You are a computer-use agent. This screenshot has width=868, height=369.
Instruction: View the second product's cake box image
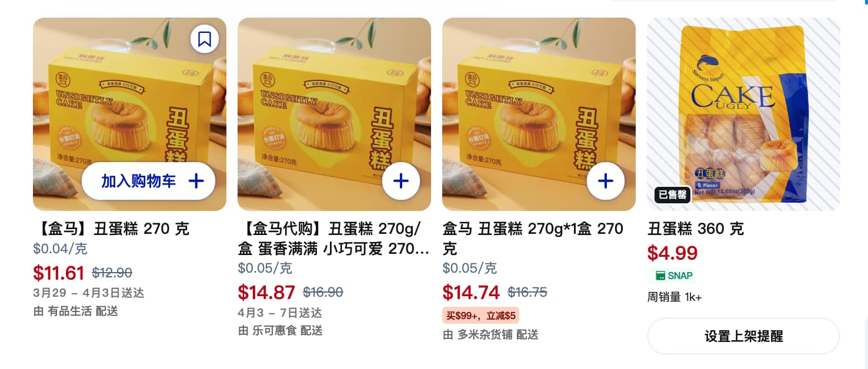tap(334, 114)
